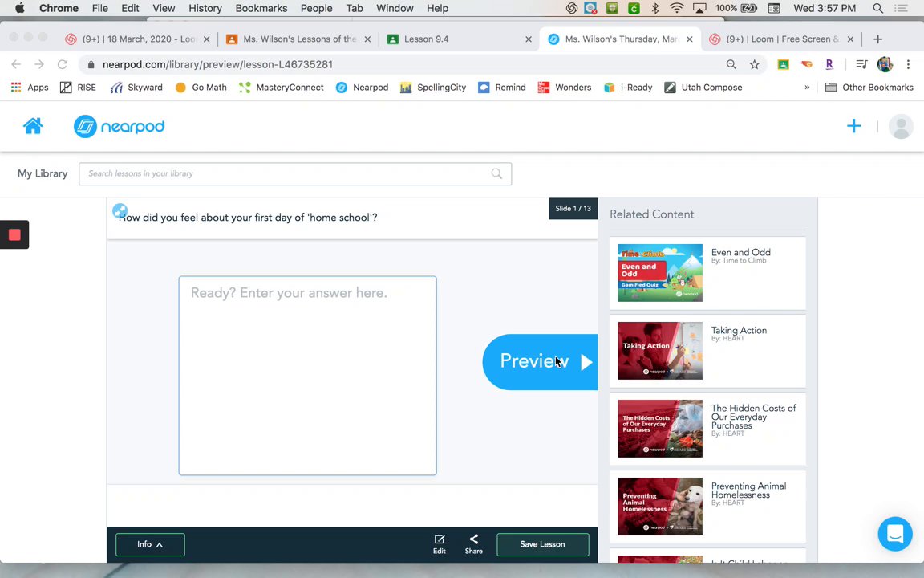924x578 pixels.
Task: Open the chat support bubble
Action: click(x=894, y=533)
